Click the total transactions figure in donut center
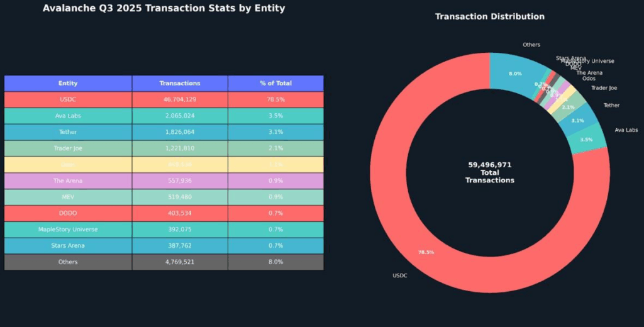The height and width of the screenshot is (327, 644). point(490,165)
